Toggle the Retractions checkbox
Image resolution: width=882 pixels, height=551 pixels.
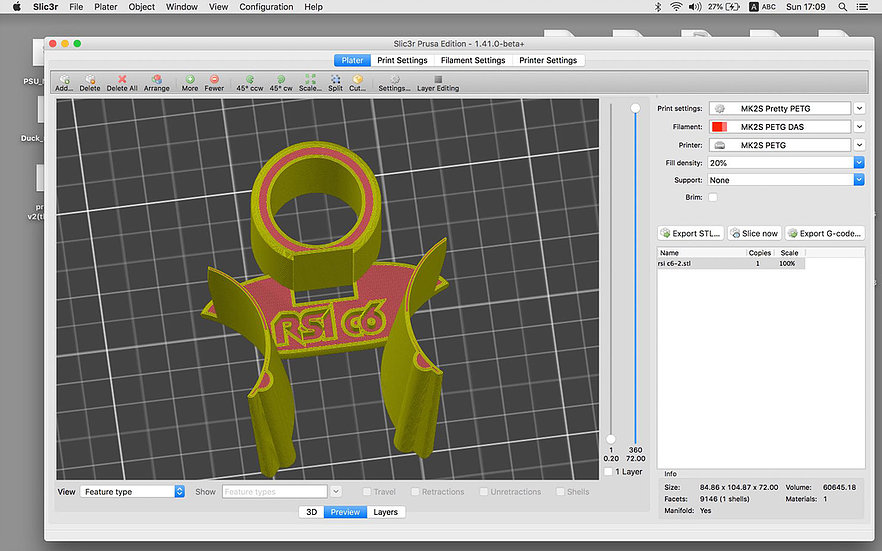(x=415, y=491)
